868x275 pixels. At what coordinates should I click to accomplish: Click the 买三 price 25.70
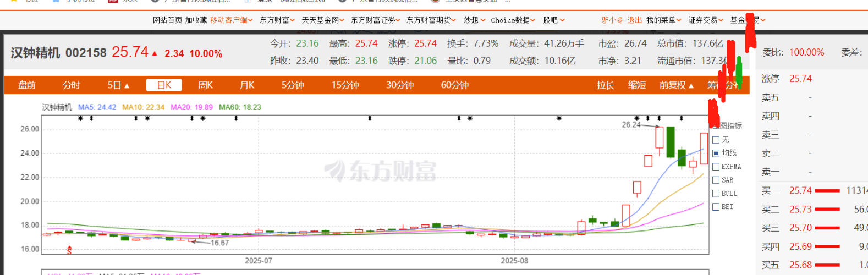pos(800,227)
